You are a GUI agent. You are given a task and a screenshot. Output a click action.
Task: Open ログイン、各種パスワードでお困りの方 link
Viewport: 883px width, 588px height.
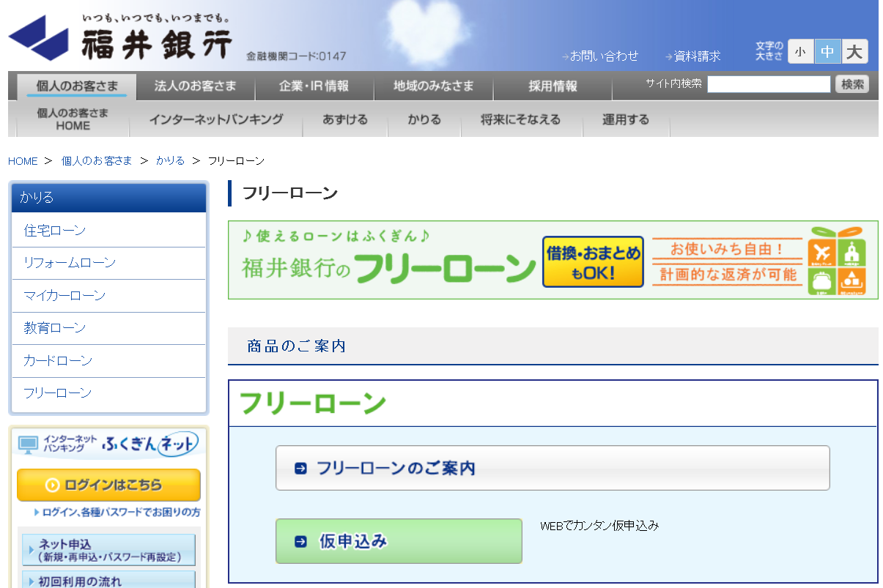click(x=117, y=512)
